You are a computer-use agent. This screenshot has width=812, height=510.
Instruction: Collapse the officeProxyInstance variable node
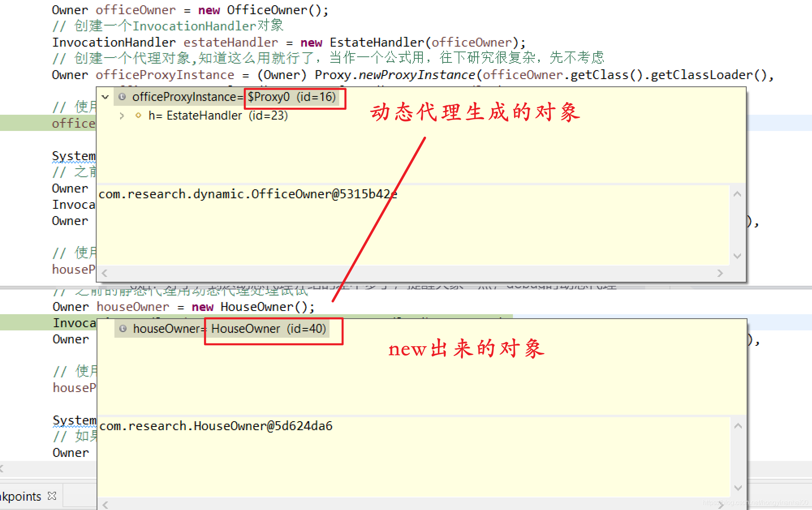point(106,97)
